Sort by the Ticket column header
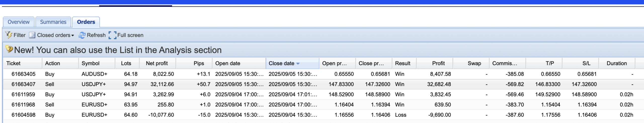Viewport: 644px width, 123px height. coord(13,63)
